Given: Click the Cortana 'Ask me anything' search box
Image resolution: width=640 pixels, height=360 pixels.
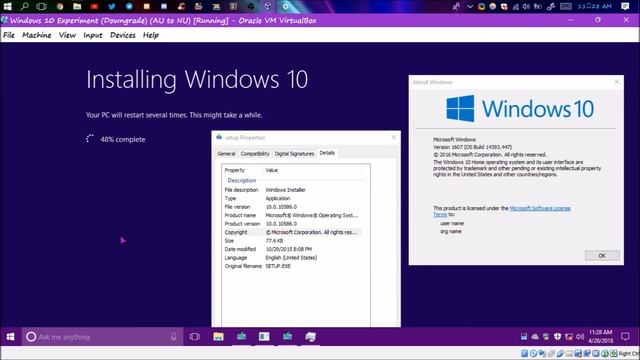Looking at the screenshot, I should pos(102,337).
